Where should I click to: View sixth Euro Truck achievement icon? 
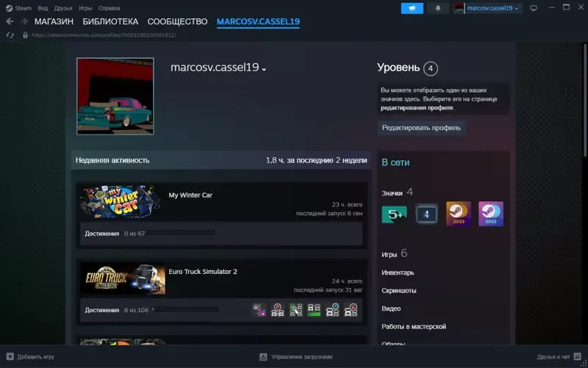click(351, 310)
